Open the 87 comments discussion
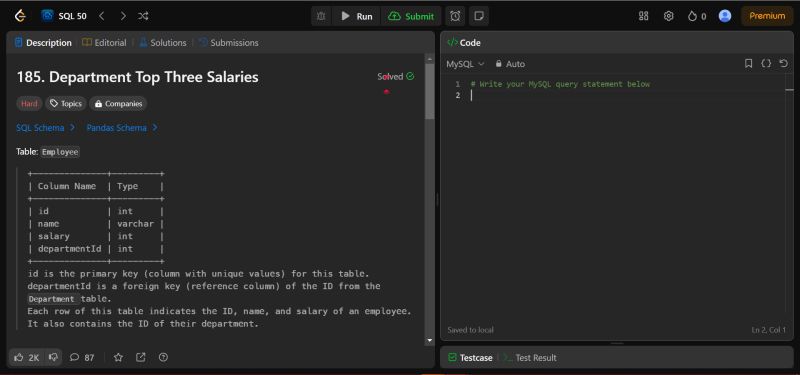800x375 pixels. coord(82,358)
